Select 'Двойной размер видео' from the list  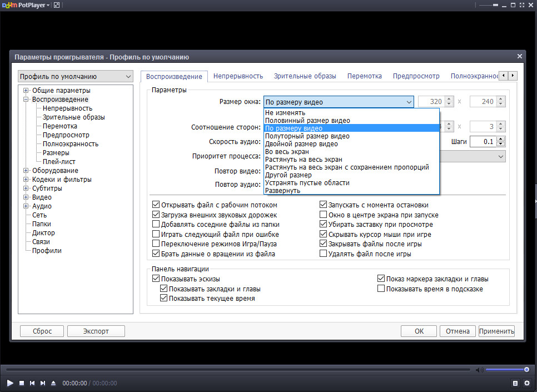coord(301,144)
